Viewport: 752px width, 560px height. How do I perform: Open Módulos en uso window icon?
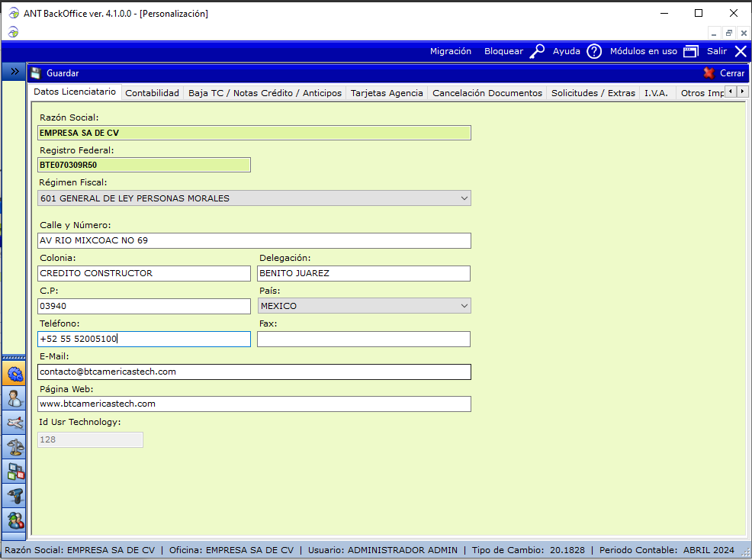[x=690, y=51]
